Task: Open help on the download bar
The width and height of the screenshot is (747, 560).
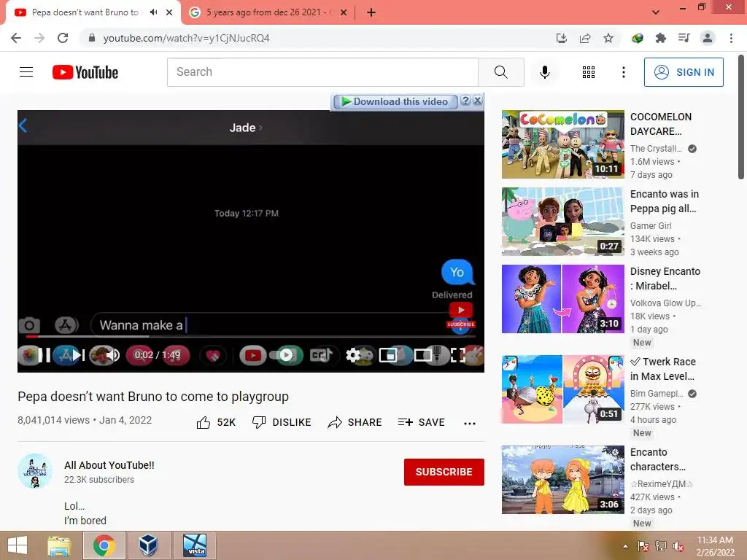Action: coord(465,101)
